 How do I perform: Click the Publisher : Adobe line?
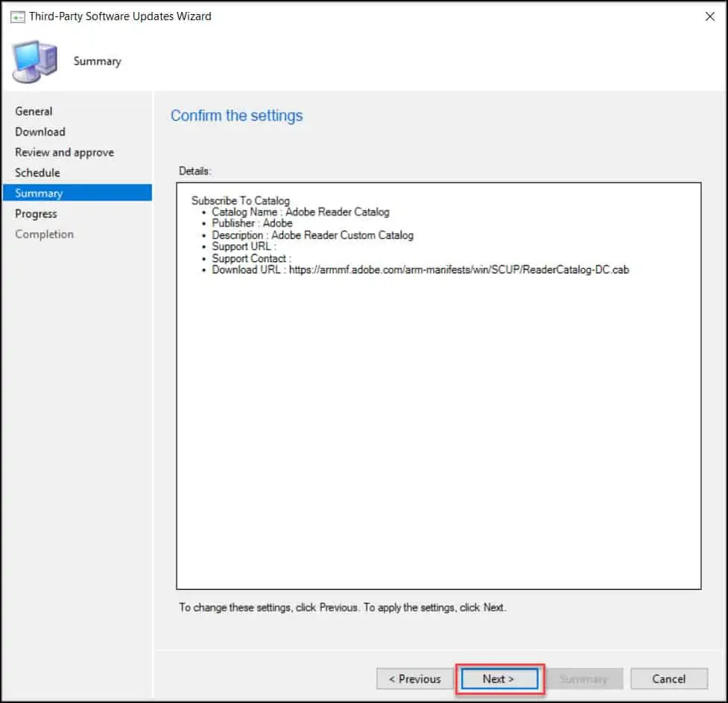pos(252,223)
